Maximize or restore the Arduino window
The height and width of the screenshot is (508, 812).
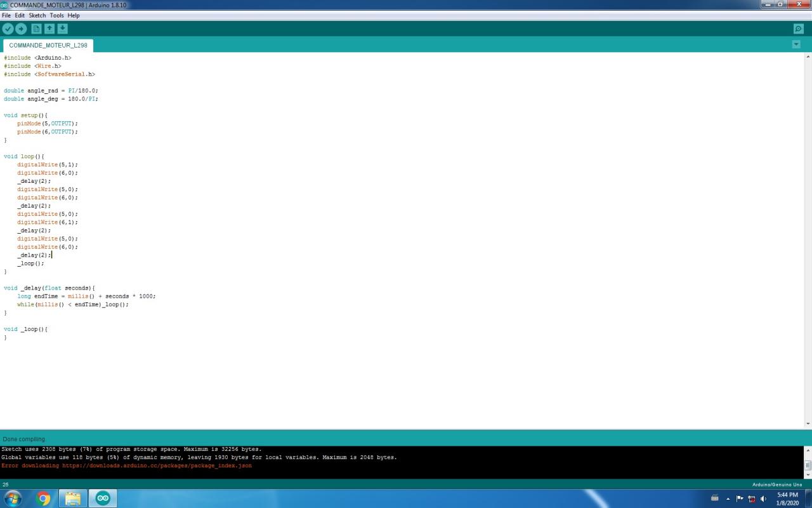pyautogui.click(x=782, y=4)
